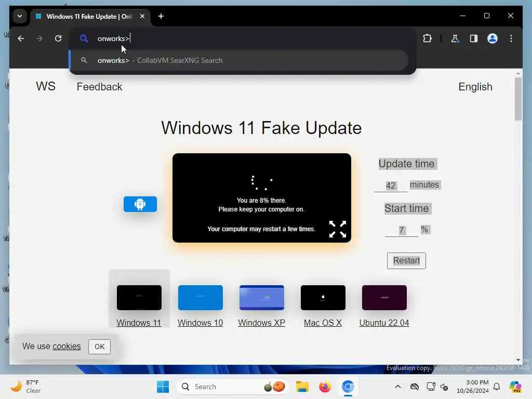532x399 pixels.
Task: Choose the onworks> CollabVM SearXNG suggestion
Action: [x=239, y=60]
